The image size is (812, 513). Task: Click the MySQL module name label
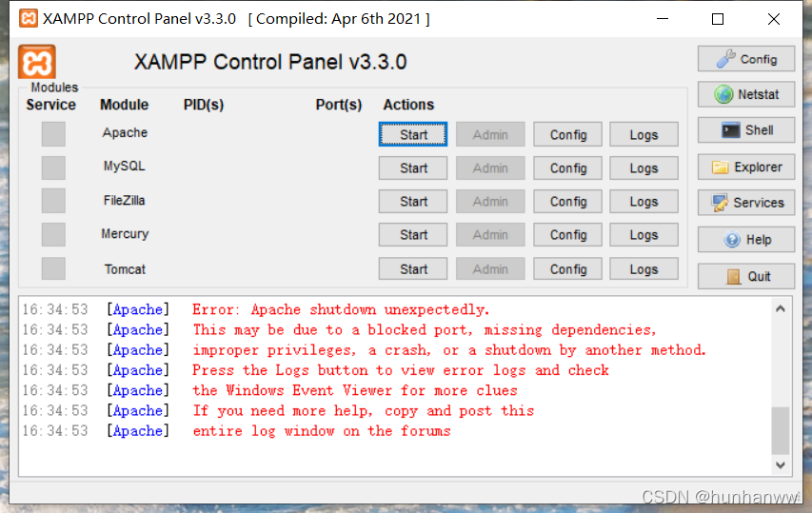125,167
